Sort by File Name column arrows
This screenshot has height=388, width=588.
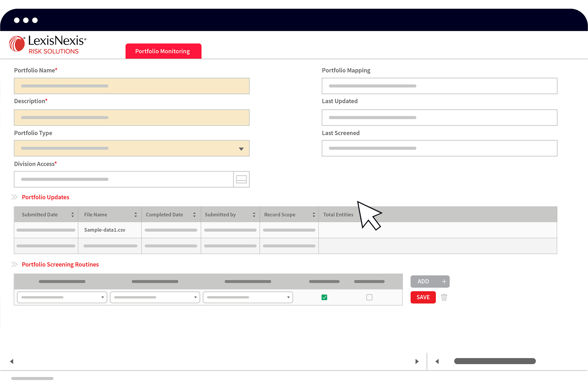136,215
